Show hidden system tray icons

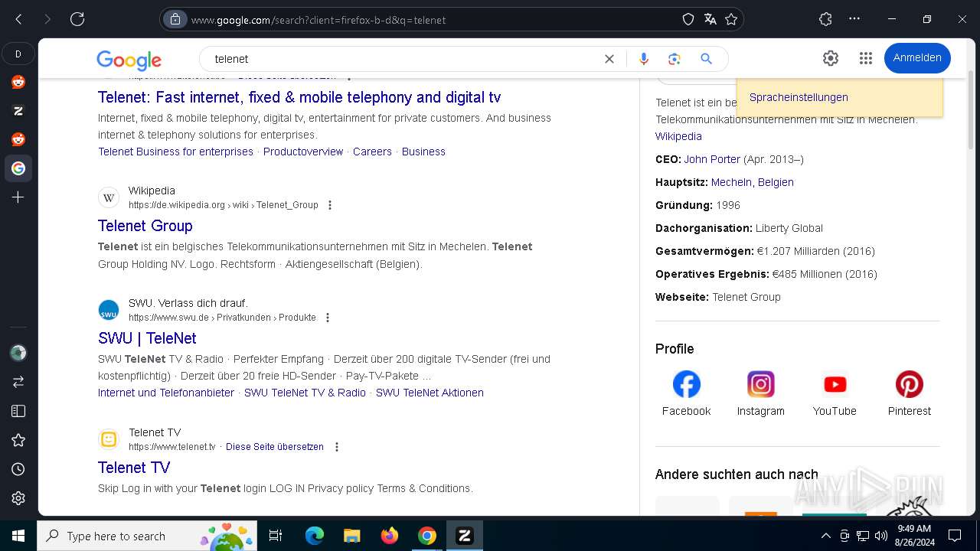click(x=825, y=536)
